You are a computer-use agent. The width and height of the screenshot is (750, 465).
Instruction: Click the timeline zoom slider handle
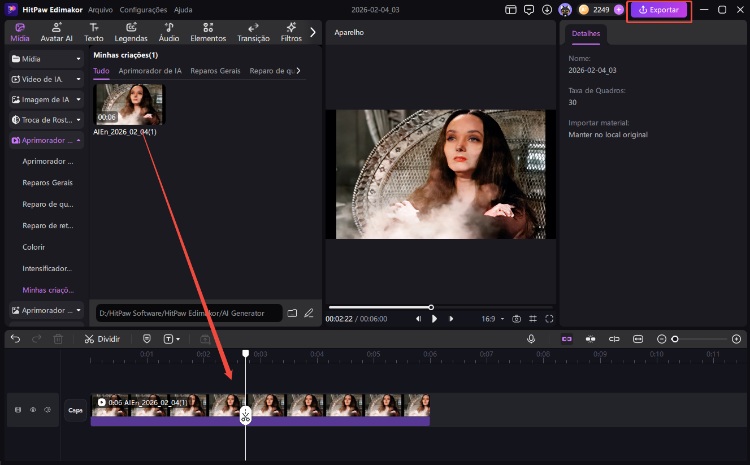click(675, 339)
